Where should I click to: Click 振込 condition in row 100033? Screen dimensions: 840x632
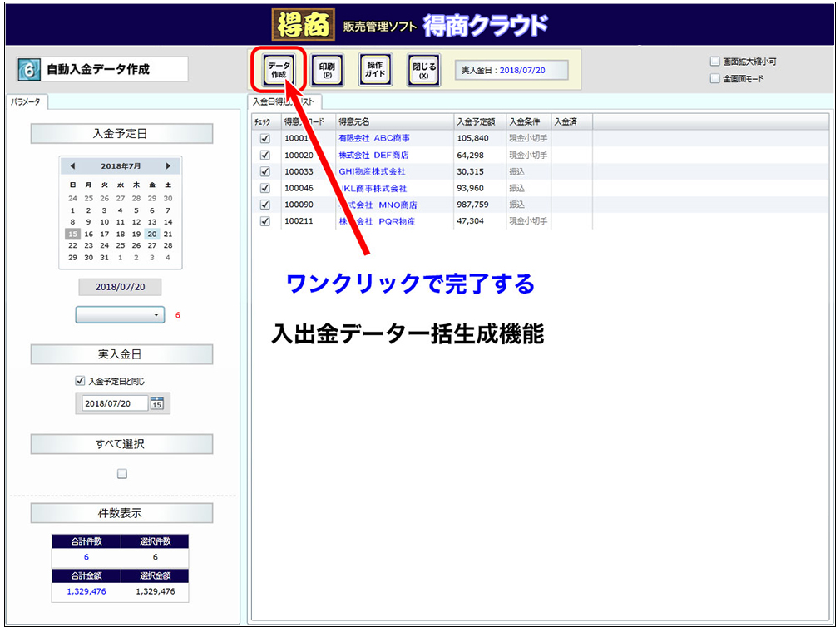[516, 171]
